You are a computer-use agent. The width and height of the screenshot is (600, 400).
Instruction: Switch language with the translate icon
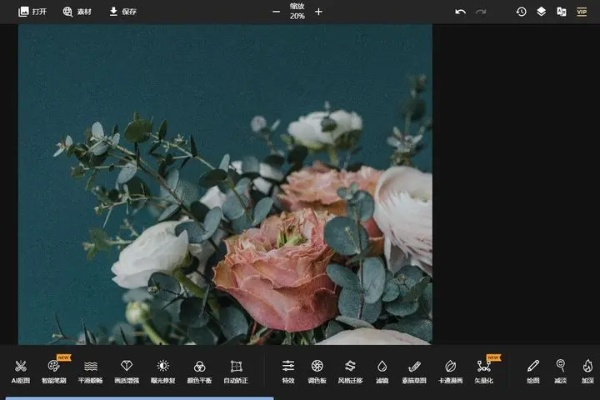pyautogui.click(x=561, y=11)
